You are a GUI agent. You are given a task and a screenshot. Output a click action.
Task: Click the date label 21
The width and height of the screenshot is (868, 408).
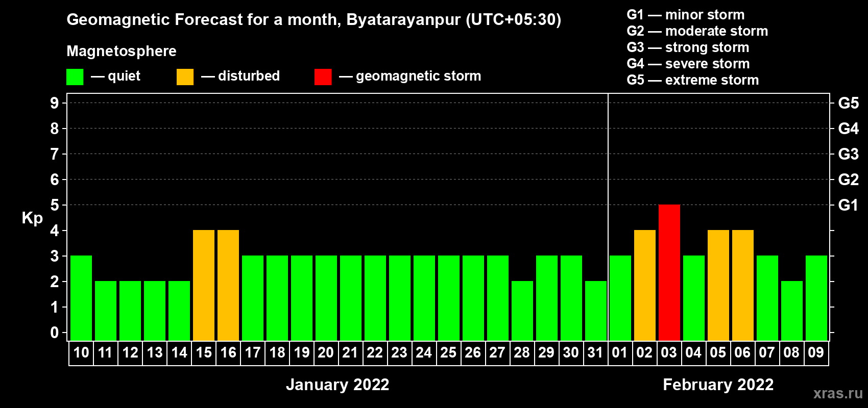tap(350, 353)
